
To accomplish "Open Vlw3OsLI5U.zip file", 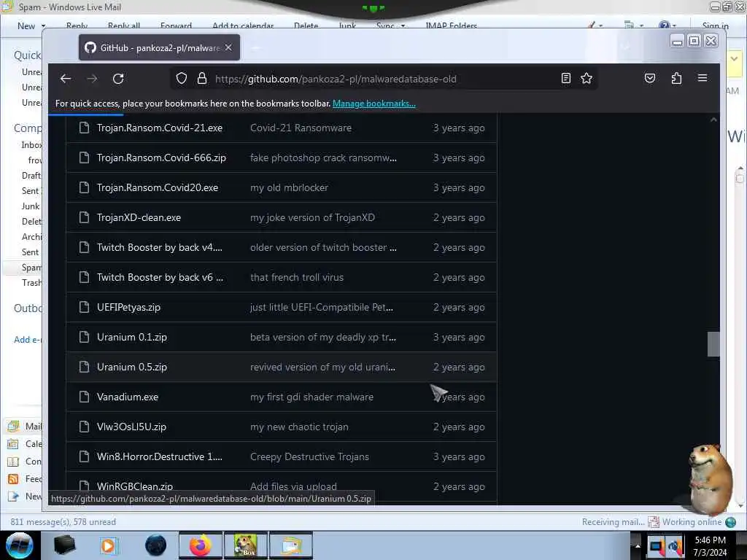I will (x=131, y=427).
